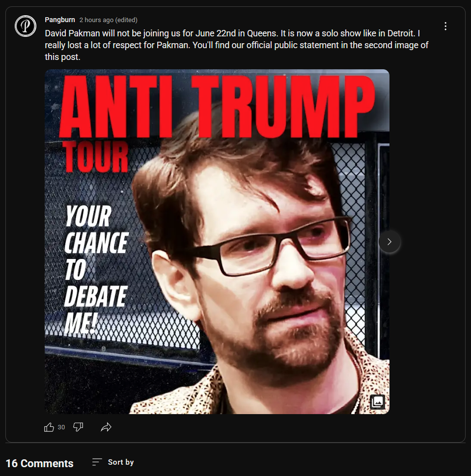Click the like count number 30
The height and width of the screenshot is (476, 471).
(61, 427)
